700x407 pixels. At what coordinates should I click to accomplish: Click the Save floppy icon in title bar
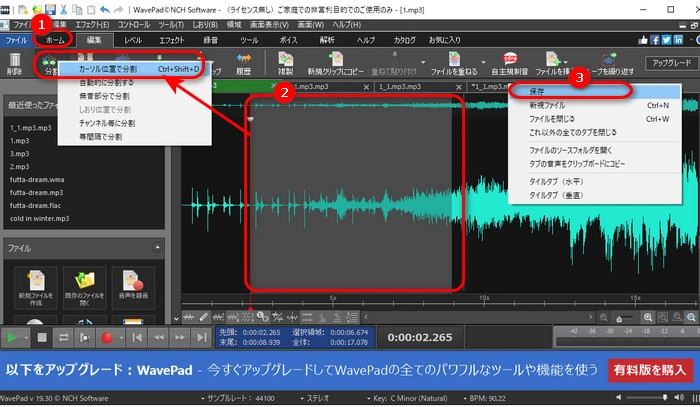[x=50, y=9]
